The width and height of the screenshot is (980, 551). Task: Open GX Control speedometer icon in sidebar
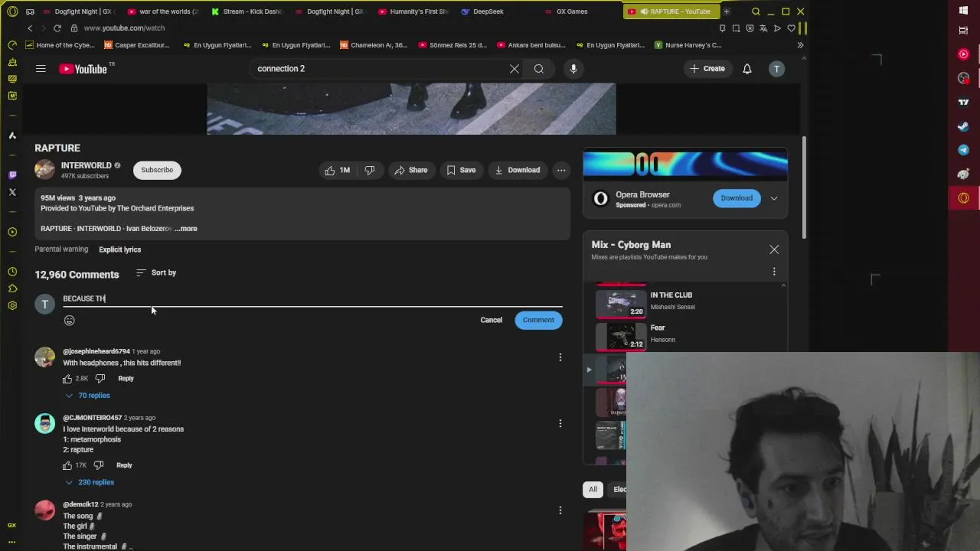(x=12, y=45)
